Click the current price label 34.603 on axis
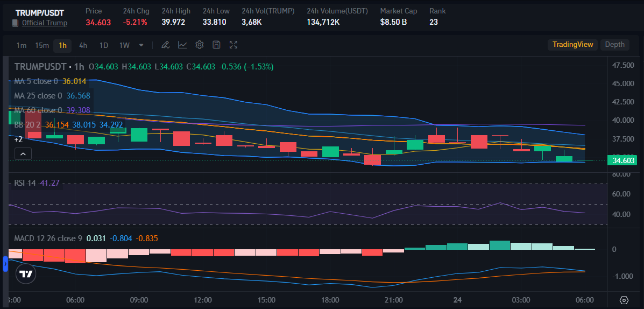Screen dimensions: 644x309 624,160
